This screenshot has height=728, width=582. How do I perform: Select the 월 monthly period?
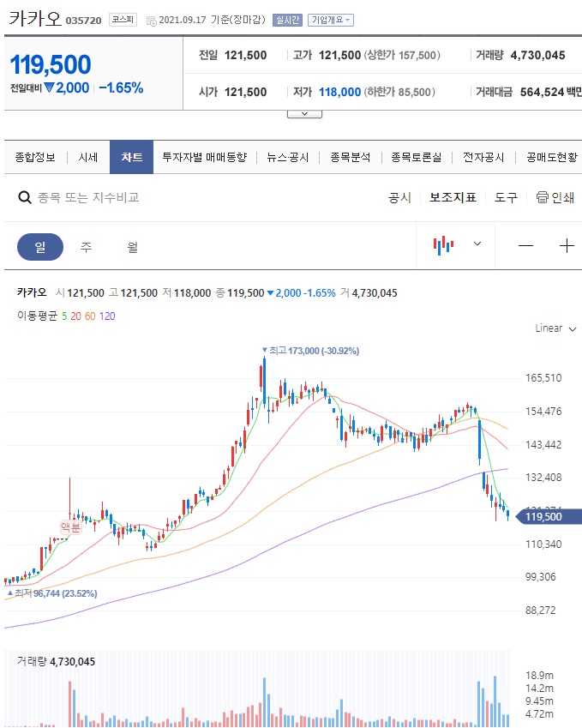click(x=133, y=247)
